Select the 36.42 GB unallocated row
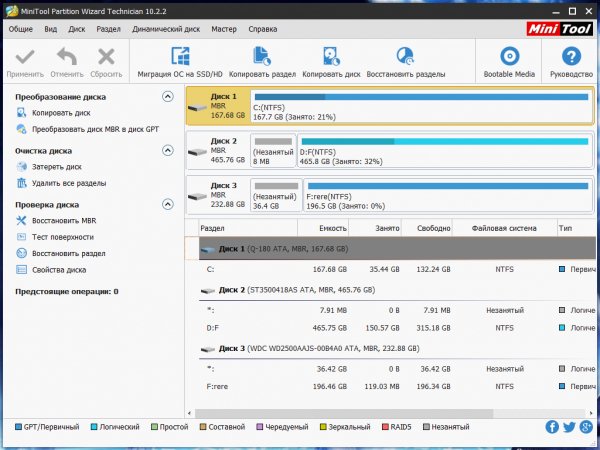 [397, 369]
